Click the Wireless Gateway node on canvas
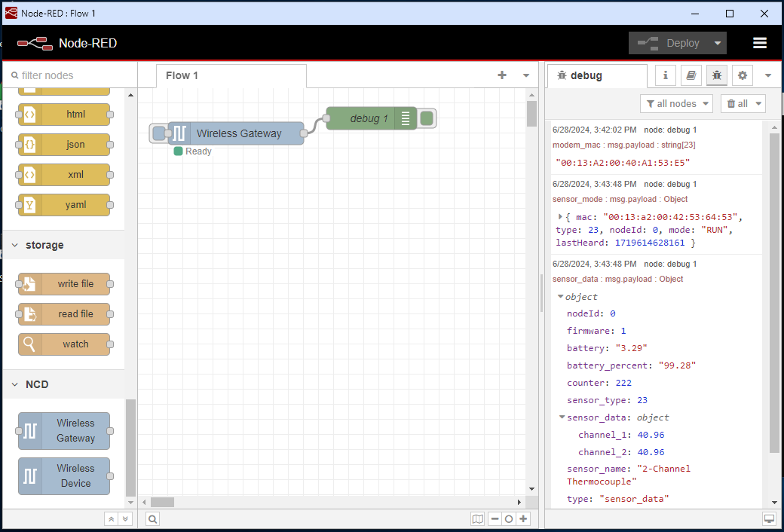 pos(236,133)
